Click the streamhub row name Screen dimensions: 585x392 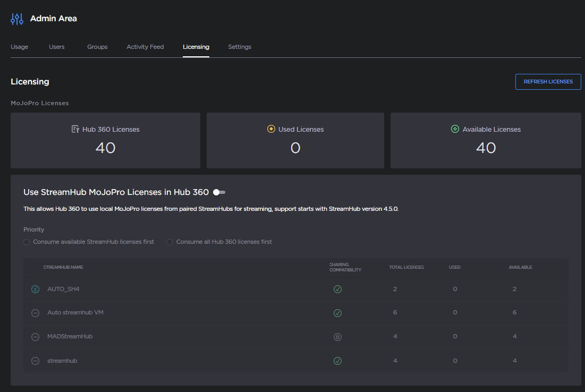coord(62,361)
